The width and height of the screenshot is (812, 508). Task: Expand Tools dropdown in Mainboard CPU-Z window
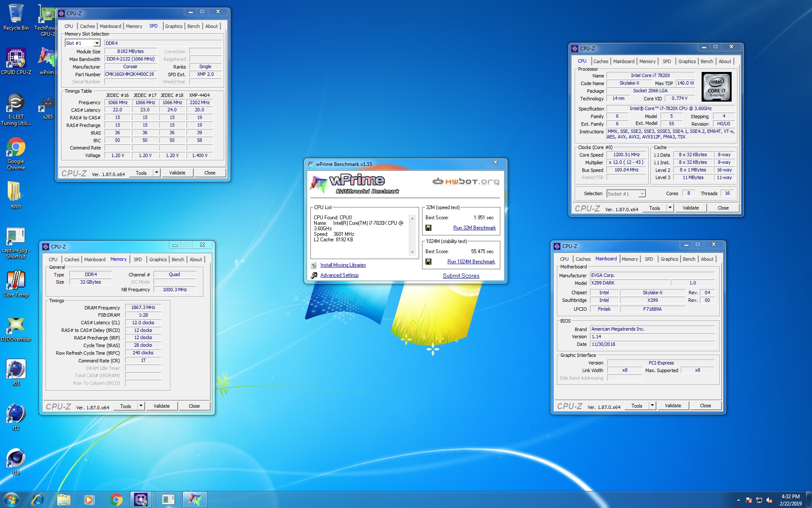click(x=652, y=406)
